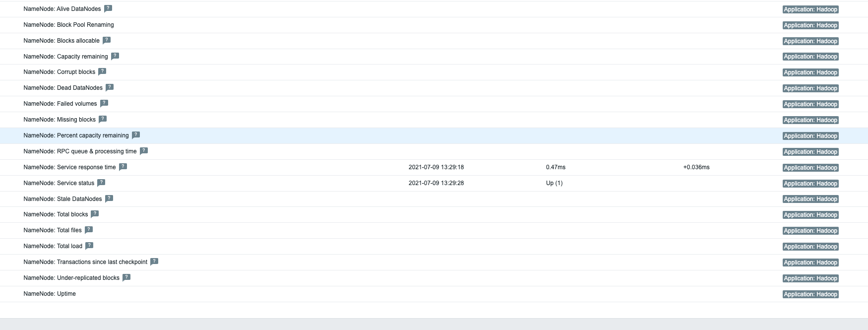Screen dimensions: 868x330
Task: Show help tooltip for Capacity remaining
Action: pos(115,56)
